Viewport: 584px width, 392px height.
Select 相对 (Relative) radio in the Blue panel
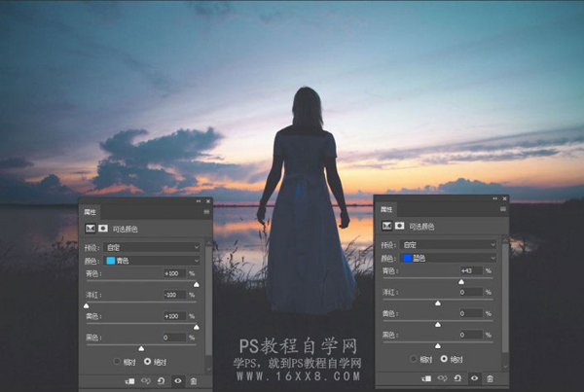[x=413, y=359]
